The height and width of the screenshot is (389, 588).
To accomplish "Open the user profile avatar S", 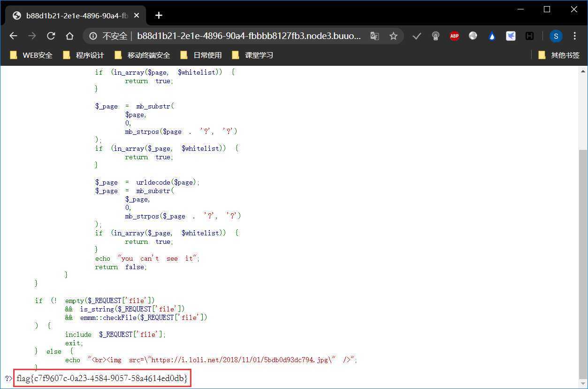I will 556,36.
